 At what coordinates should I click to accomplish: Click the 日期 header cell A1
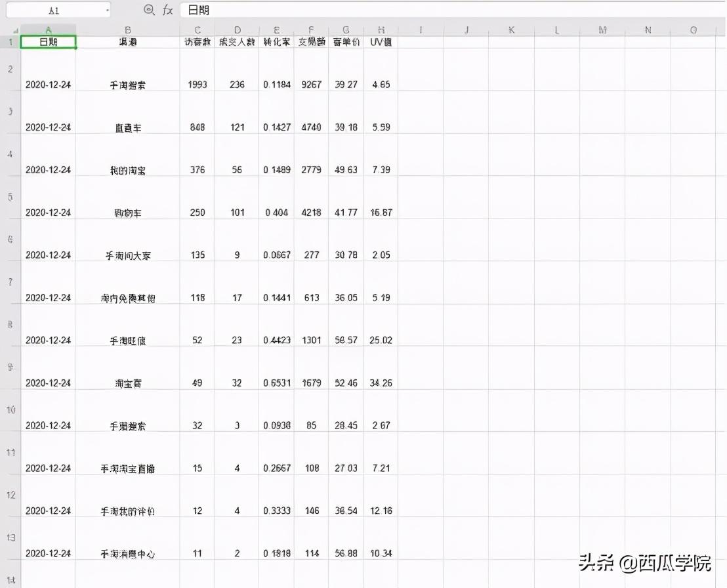click(x=48, y=42)
